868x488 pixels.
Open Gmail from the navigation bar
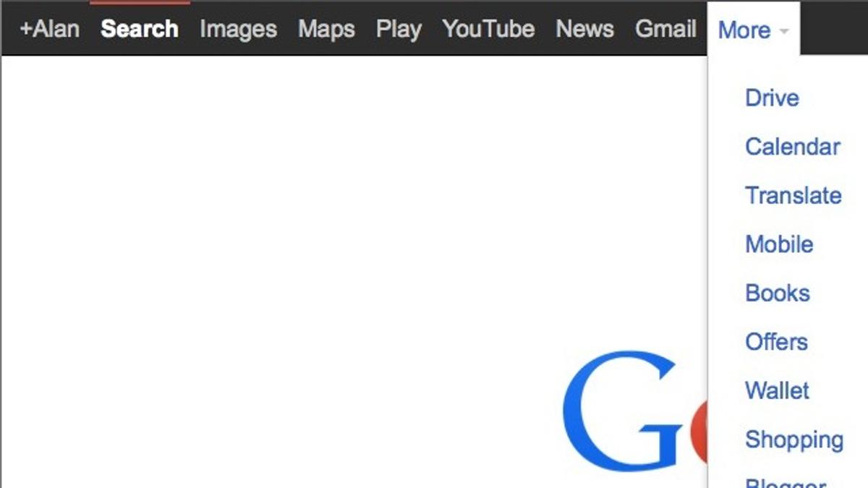(x=665, y=29)
